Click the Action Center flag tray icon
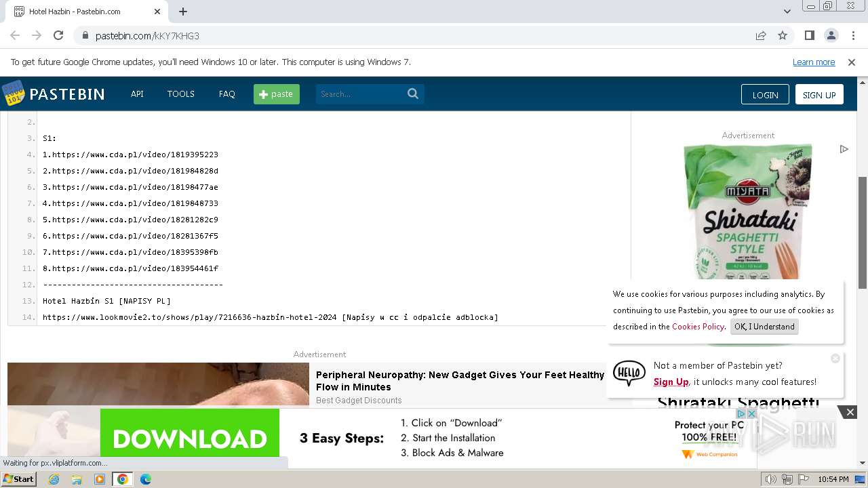The image size is (868, 488). 804,479
